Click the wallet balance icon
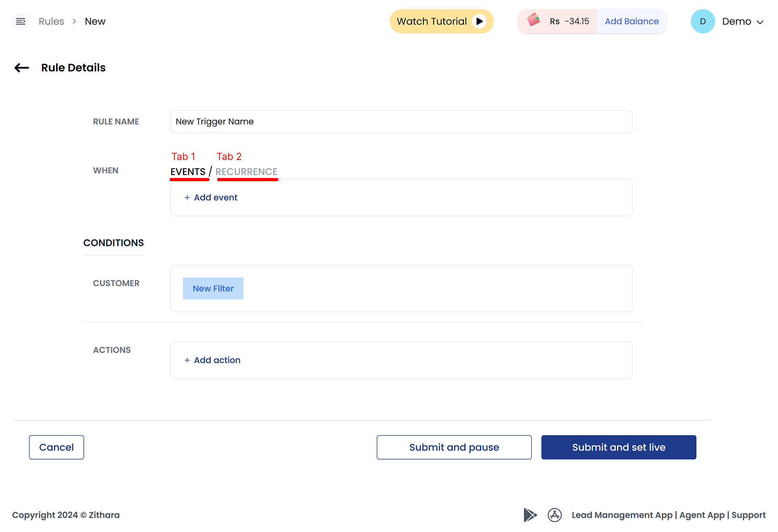778x532 pixels. [x=533, y=20]
